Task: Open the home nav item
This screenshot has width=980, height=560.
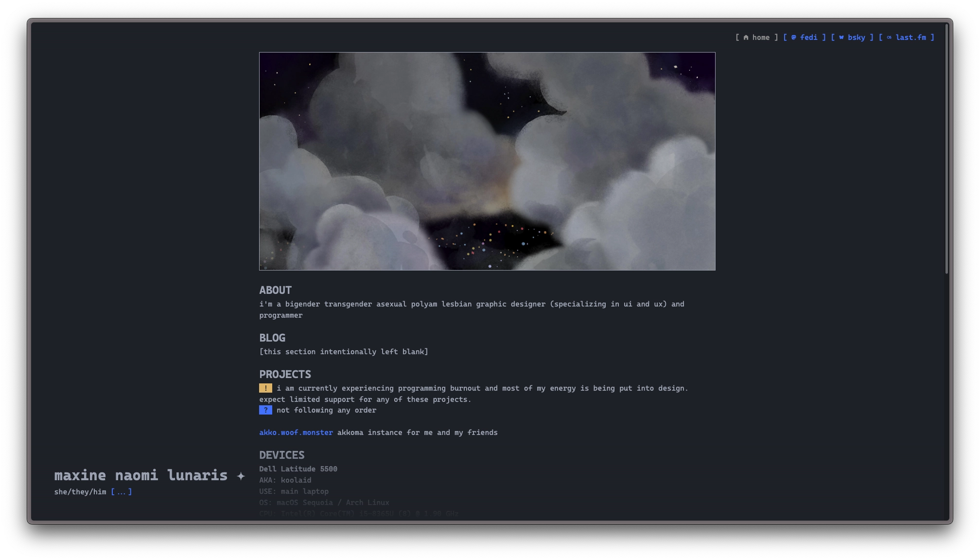Action: 761,37
